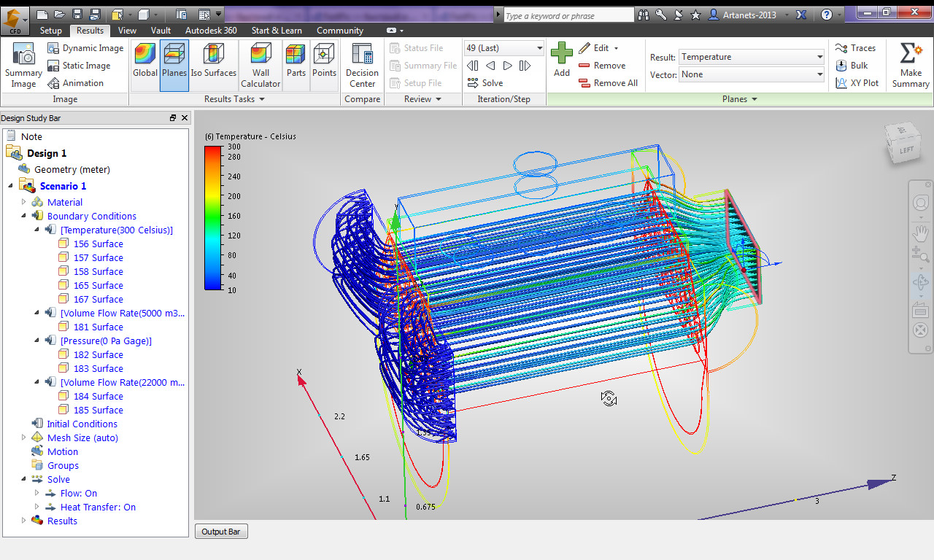
Task: Open the Decision Center
Action: tap(362, 66)
